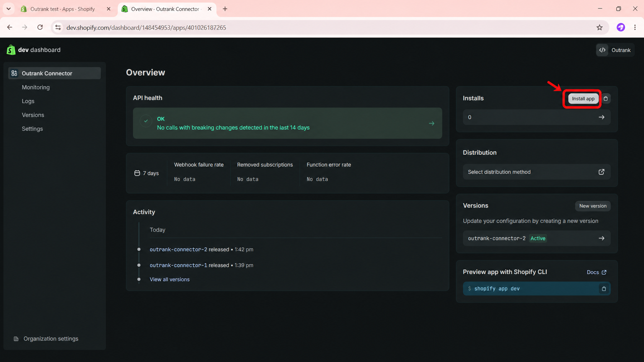Click external link icon for distribution method

coord(601,172)
